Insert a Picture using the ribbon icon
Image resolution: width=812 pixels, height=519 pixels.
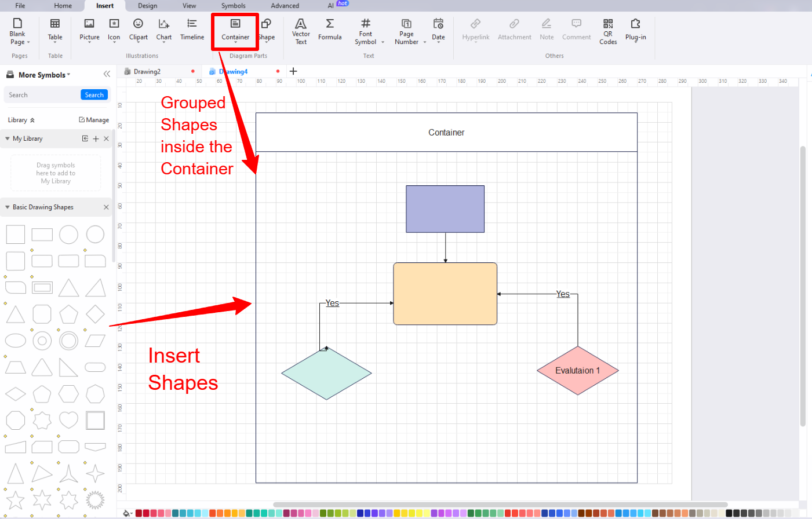click(x=89, y=30)
